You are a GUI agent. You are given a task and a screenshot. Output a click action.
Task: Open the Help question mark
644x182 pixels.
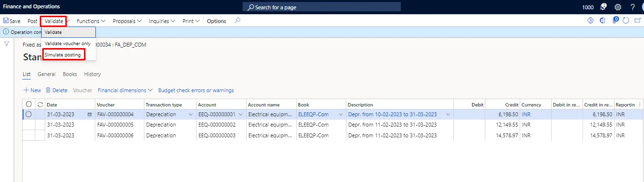pyautogui.click(x=632, y=7)
